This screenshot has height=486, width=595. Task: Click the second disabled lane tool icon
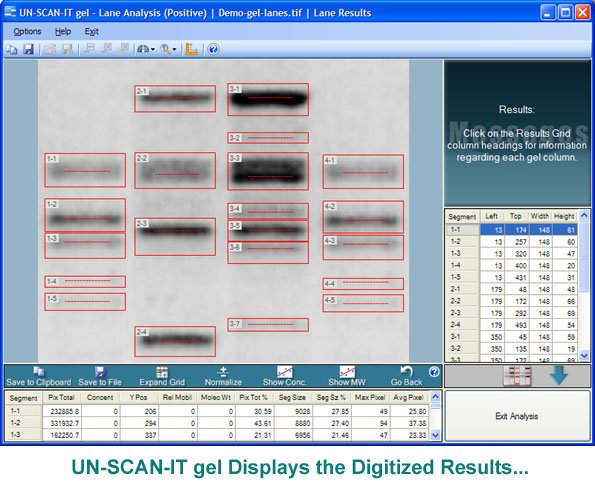(x=107, y=49)
